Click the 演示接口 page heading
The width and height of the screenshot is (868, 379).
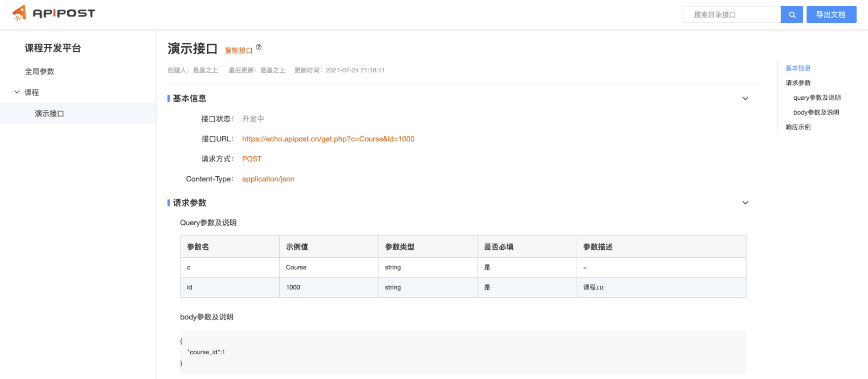click(x=193, y=48)
